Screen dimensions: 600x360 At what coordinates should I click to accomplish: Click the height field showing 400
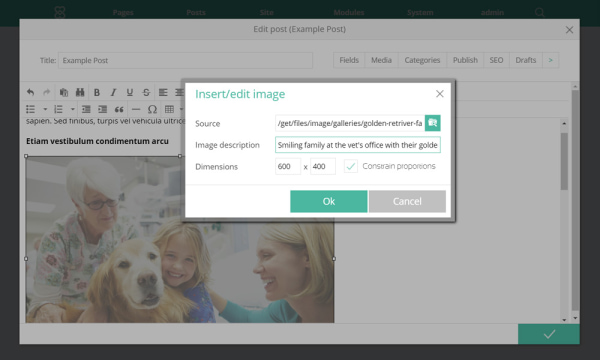click(323, 166)
